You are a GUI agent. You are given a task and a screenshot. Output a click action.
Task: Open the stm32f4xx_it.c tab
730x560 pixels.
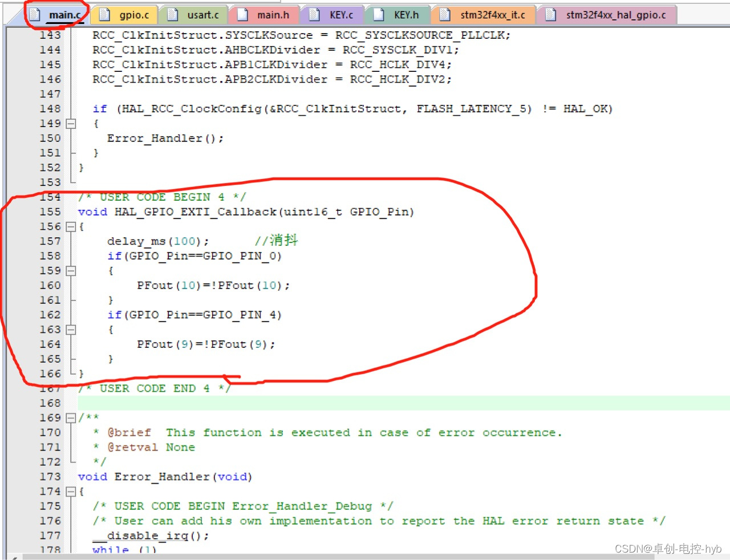(484, 15)
